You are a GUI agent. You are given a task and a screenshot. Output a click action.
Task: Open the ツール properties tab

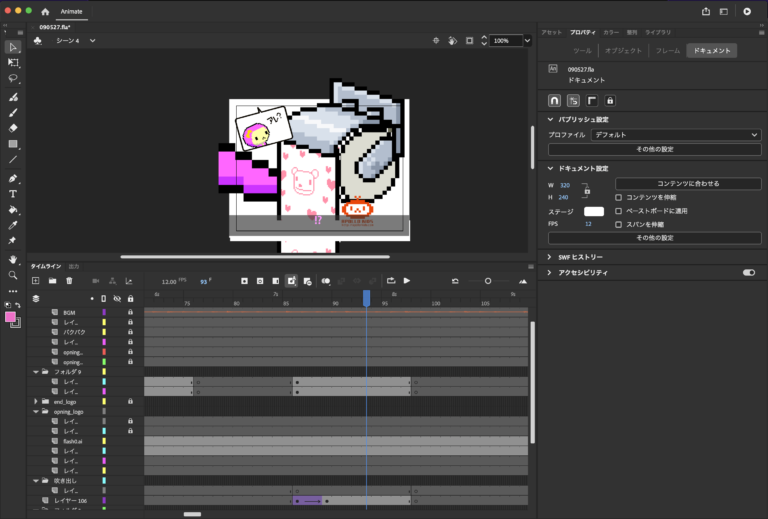[582, 51]
